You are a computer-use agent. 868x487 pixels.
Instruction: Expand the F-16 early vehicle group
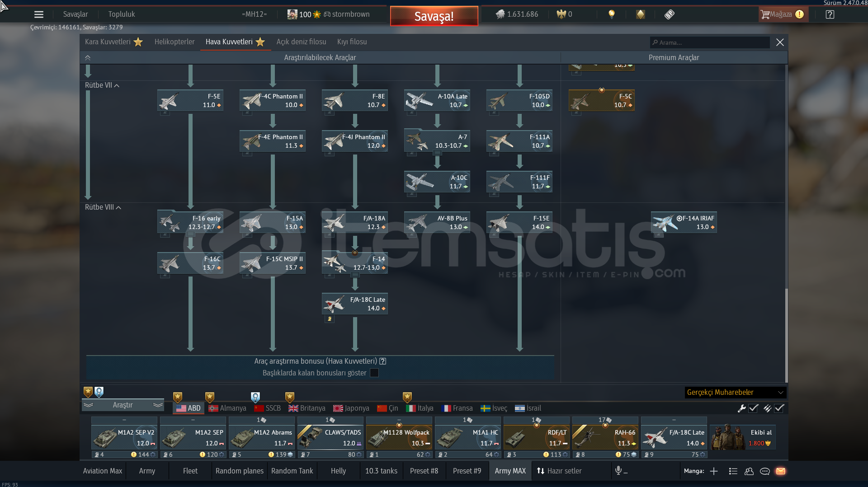(x=191, y=235)
